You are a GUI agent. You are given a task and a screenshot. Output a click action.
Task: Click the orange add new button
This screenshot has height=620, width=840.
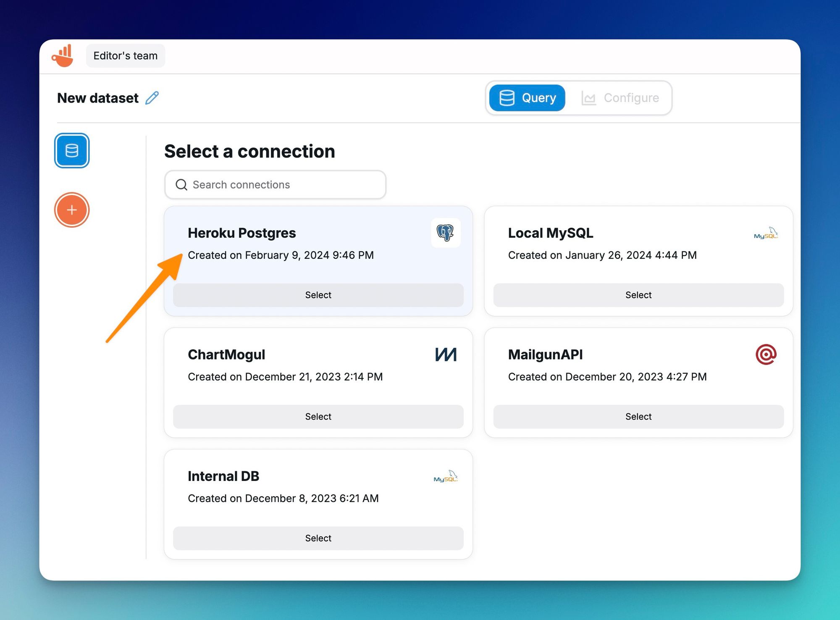tap(72, 210)
